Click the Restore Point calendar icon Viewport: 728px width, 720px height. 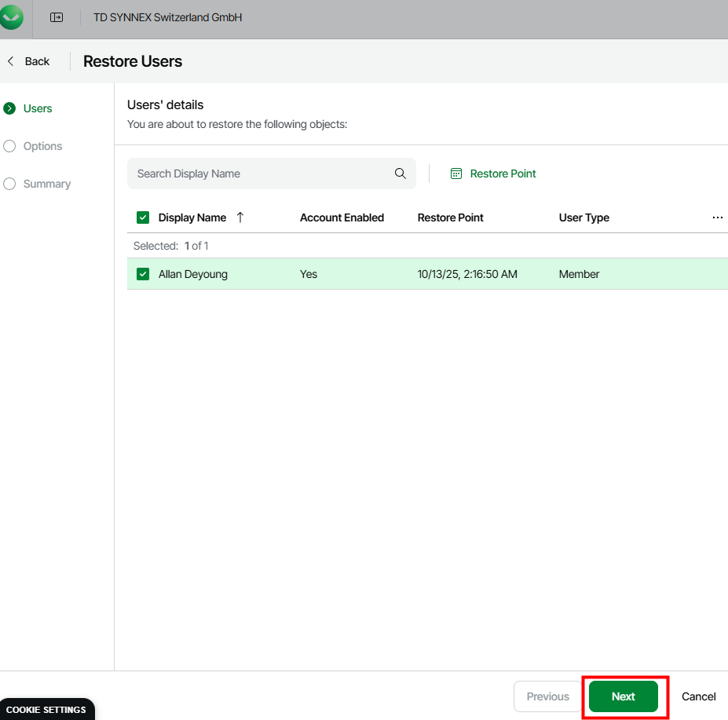(456, 174)
